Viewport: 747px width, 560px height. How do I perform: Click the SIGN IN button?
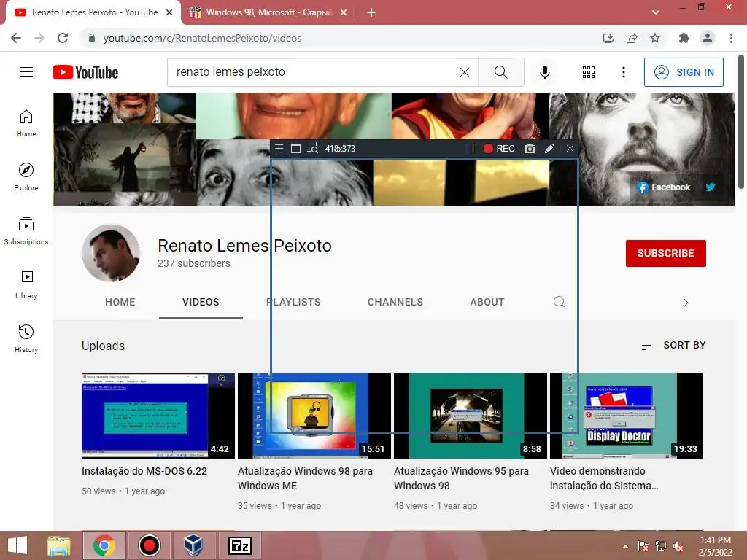[x=684, y=72]
